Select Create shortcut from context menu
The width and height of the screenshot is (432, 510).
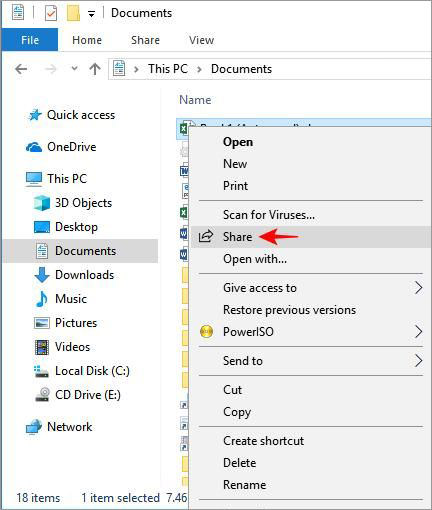click(263, 441)
